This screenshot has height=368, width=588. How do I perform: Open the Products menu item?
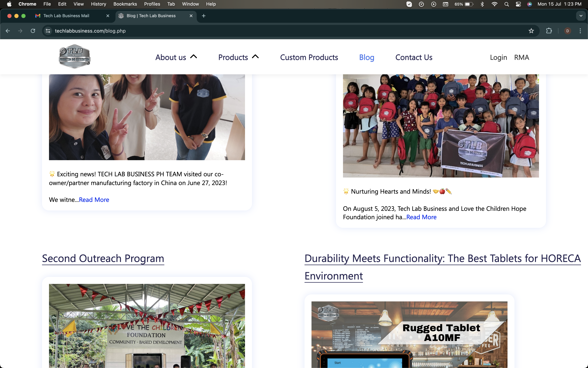233,57
